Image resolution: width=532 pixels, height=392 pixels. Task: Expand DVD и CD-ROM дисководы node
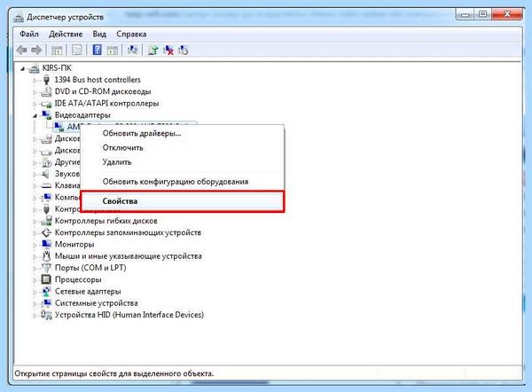tap(35, 92)
